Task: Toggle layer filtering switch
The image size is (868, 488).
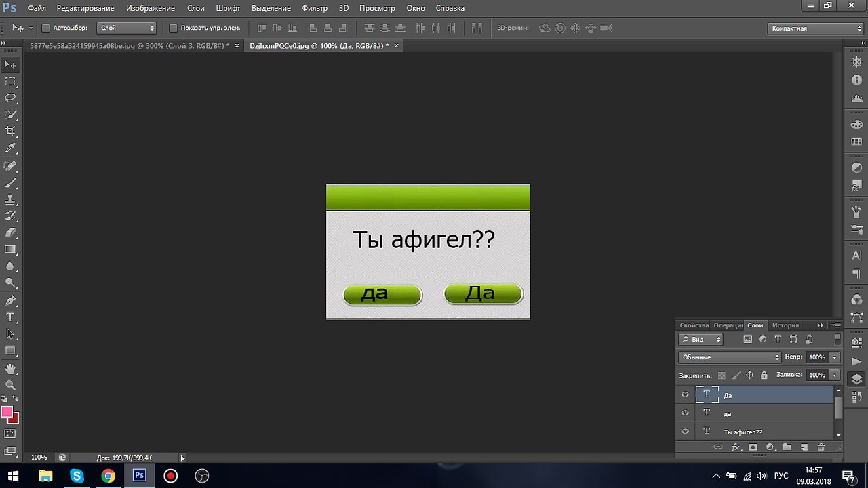Action: click(837, 339)
